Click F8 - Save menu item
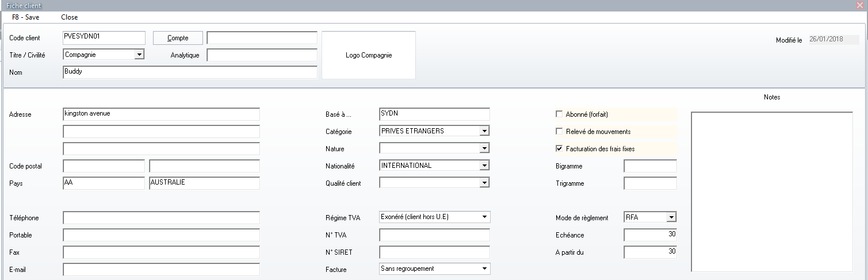This screenshot has height=280, width=868. coord(25,17)
